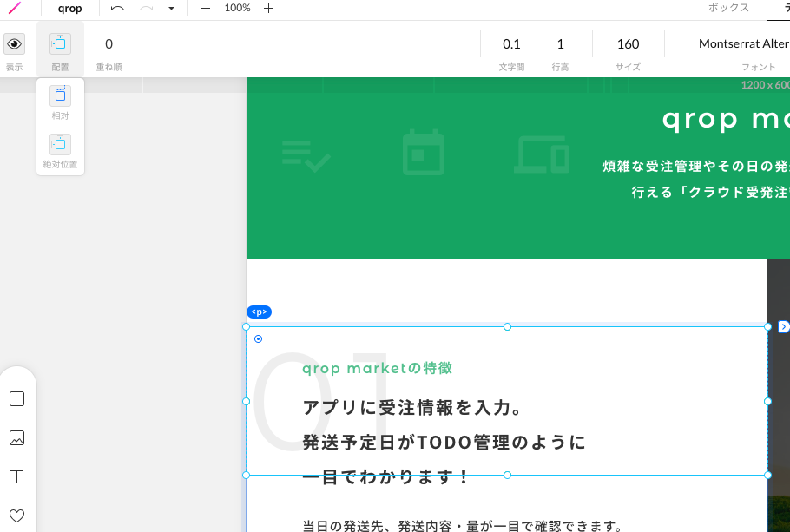Click the 発送予定日がTODO管理のように text line
This screenshot has height=532, width=790.
[444, 443]
